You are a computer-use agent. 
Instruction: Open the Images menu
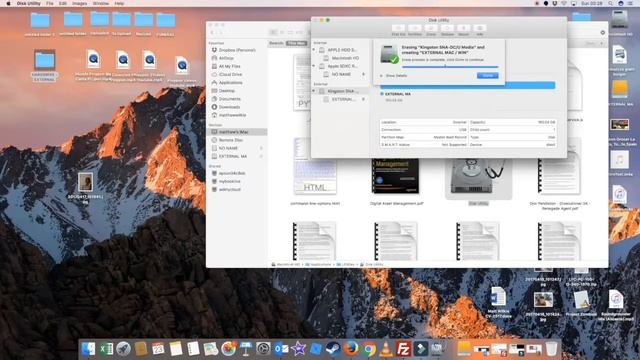pyautogui.click(x=80, y=3)
